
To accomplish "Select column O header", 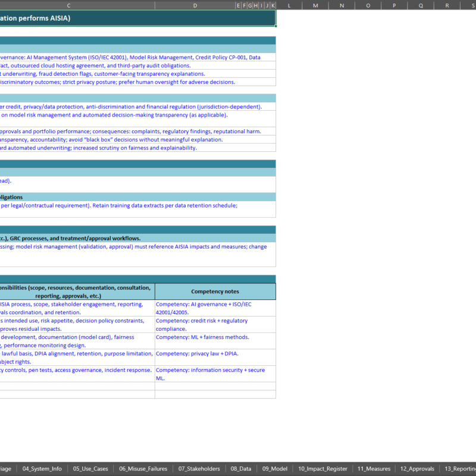I will tap(368, 5).
